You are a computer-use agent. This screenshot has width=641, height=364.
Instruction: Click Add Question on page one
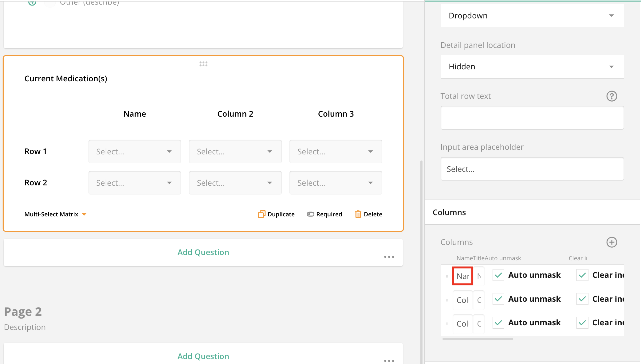coord(203,252)
